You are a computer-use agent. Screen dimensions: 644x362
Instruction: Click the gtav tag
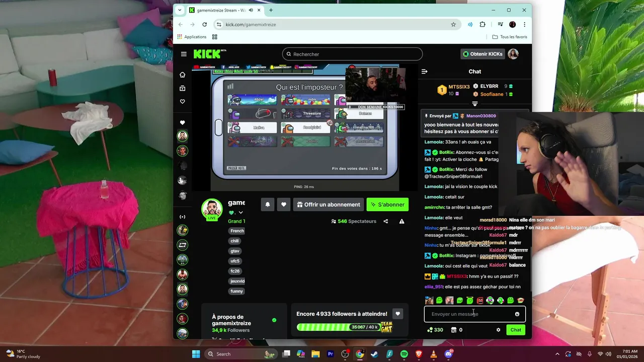click(235, 251)
